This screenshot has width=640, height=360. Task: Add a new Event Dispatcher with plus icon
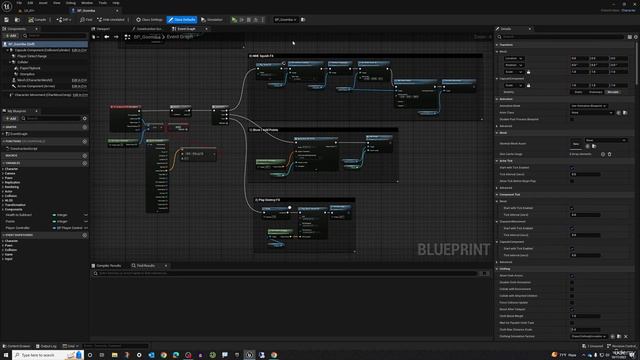84,235
